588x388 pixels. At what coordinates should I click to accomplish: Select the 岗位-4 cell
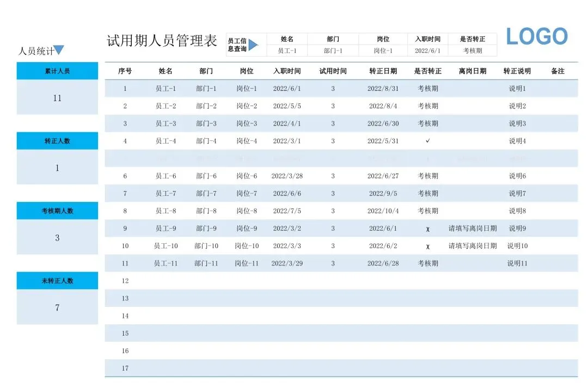click(x=247, y=141)
